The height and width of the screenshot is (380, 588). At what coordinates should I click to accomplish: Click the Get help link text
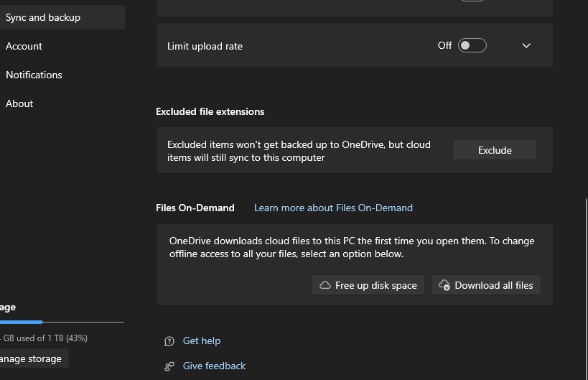click(x=202, y=341)
